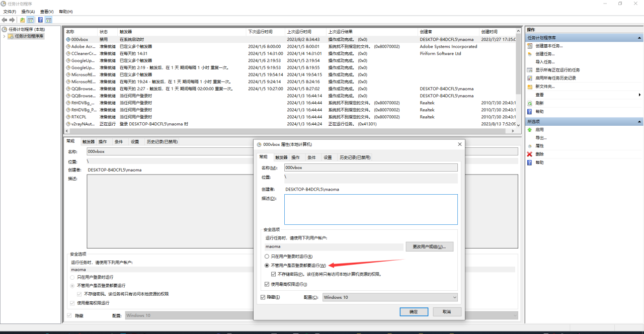Switch to the 触发器 tab in the dialog
This screenshot has width=644, height=334.
coord(281,157)
